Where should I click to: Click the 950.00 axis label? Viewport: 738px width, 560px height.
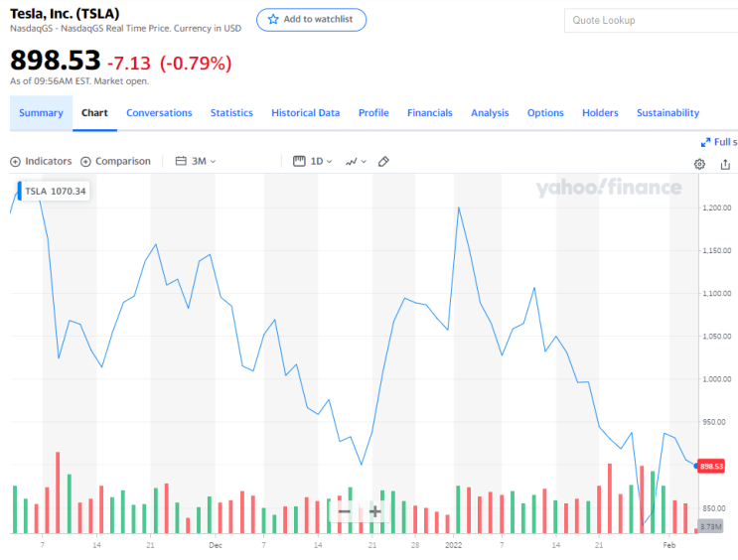pyautogui.click(x=714, y=422)
